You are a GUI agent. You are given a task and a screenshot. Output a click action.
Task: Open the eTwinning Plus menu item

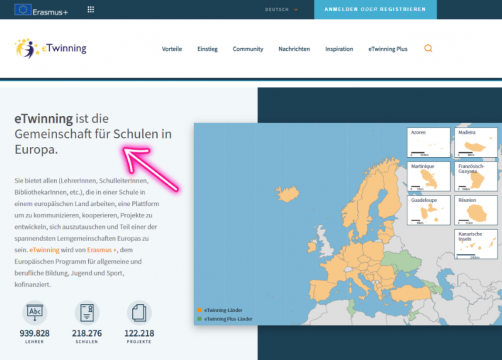tap(388, 49)
